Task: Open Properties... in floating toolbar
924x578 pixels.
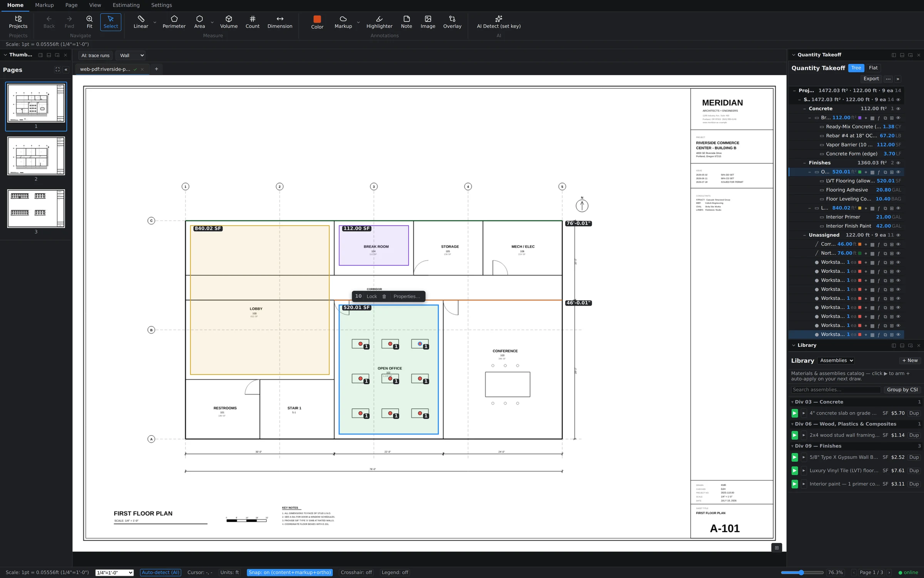Action: [407, 296]
